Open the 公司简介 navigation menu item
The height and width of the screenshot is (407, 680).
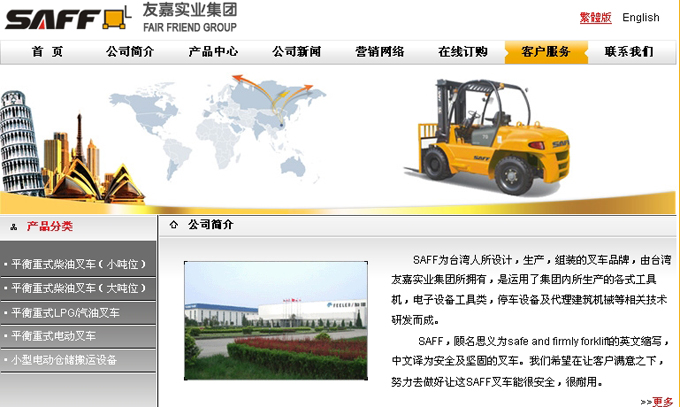pyautogui.click(x=130, y=52)
